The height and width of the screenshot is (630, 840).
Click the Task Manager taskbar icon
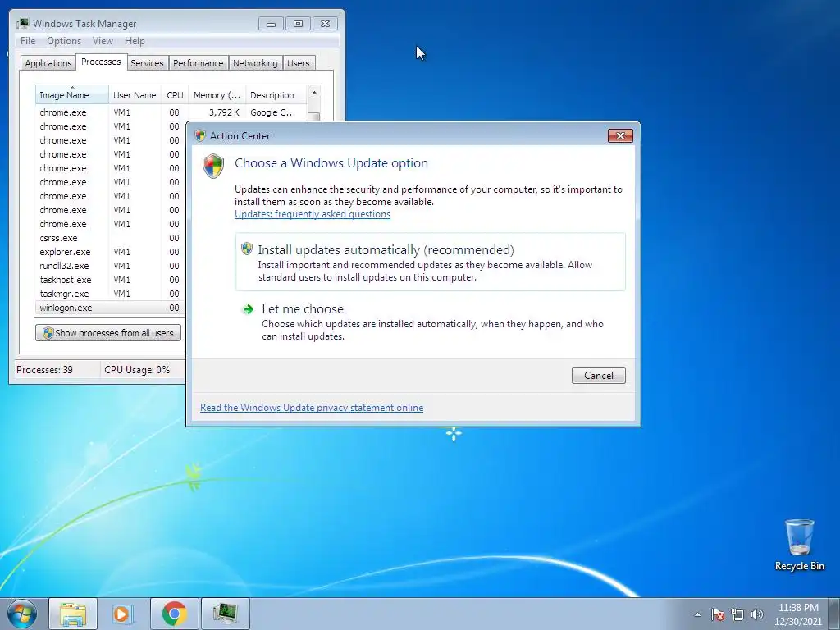[x=225, y=614]
